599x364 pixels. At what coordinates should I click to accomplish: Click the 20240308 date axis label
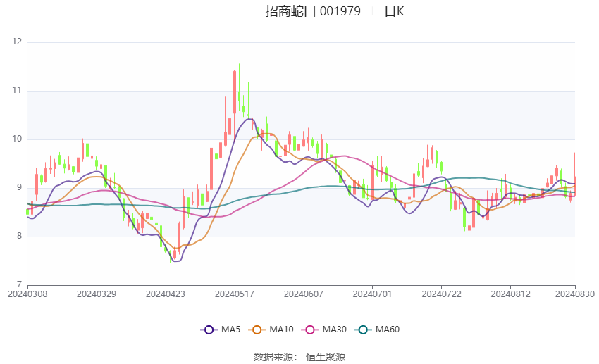[x=27, y=294]
